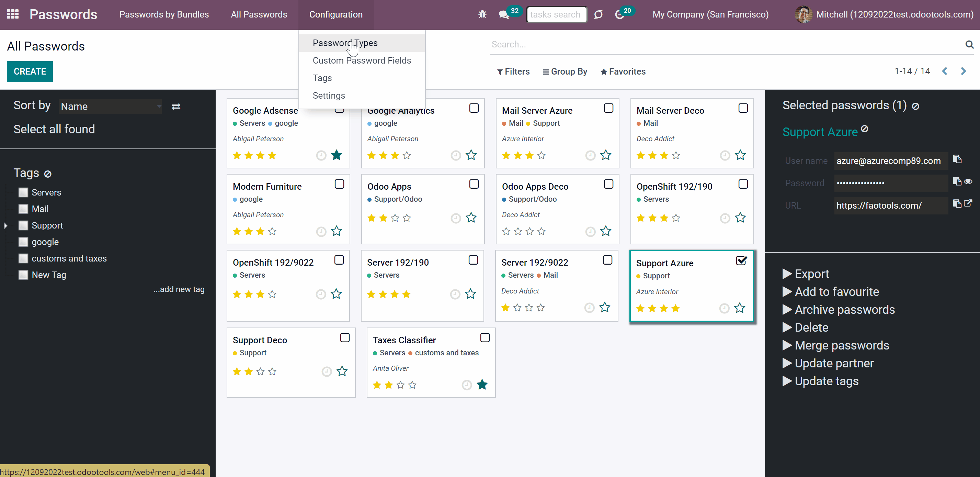The width and height of the screenshot is (980, 477).
Task: Reveal the hidden password
Action: coord(968,181)
